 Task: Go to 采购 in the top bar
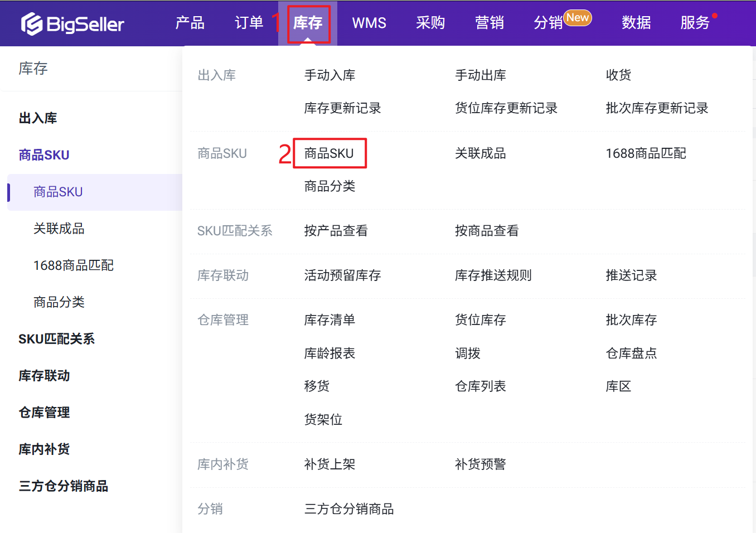(x=430, y=23)
